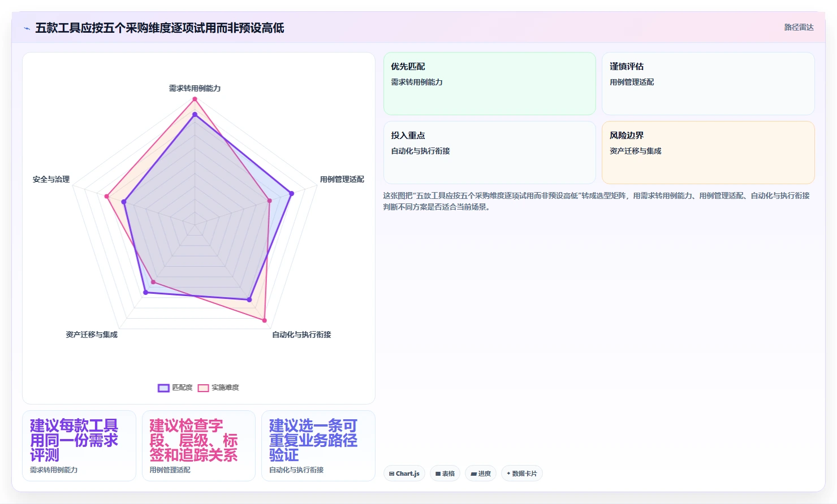The width and height of the screenshot is (837, 504).
Task: Click 用例管理适配 text inside the 谨慎评估 card
Action: [x=632, y=82]
